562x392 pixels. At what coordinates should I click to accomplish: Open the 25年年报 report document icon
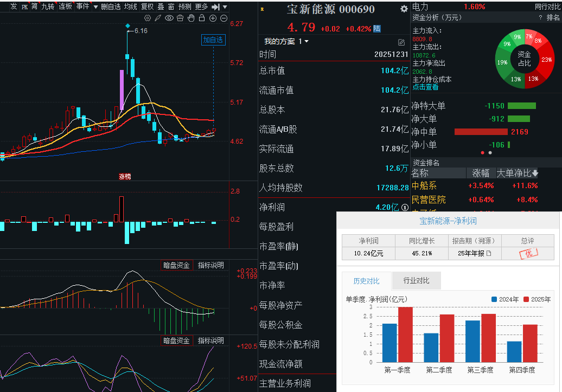[x=488, y=253]
